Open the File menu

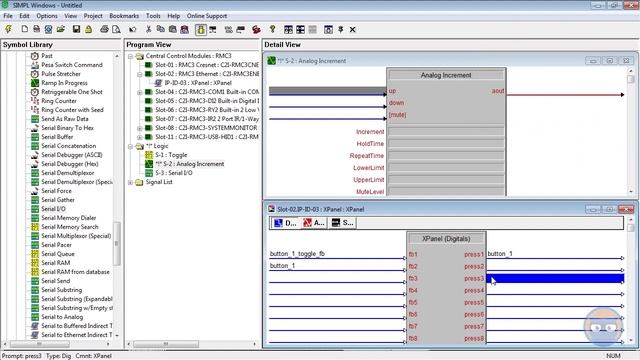point(8,16)
